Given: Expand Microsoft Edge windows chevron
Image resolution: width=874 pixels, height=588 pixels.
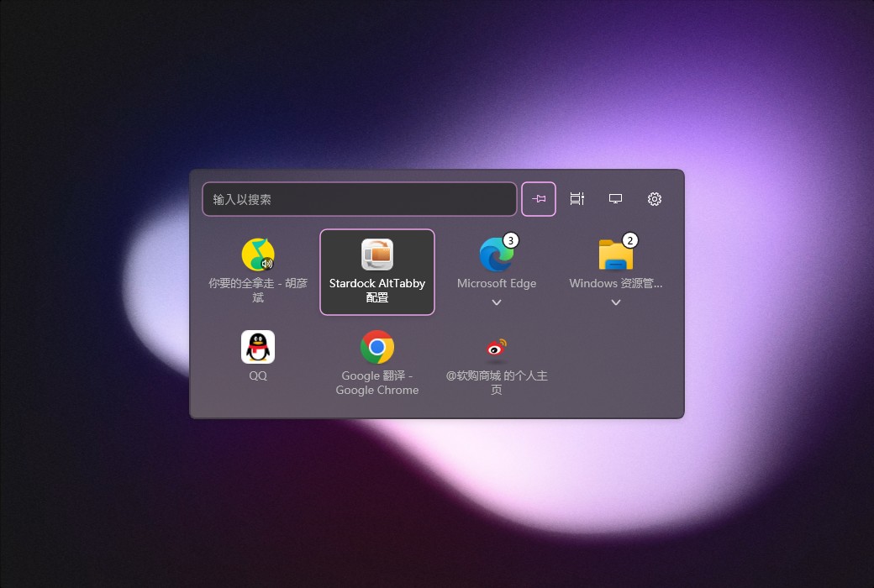Looking at the screenshot, I should click(497, 302).
